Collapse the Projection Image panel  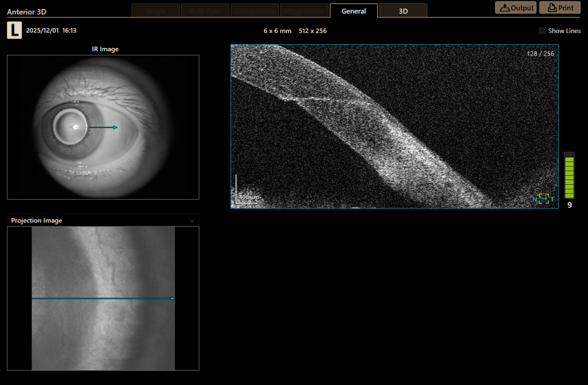tap(192, 220)
